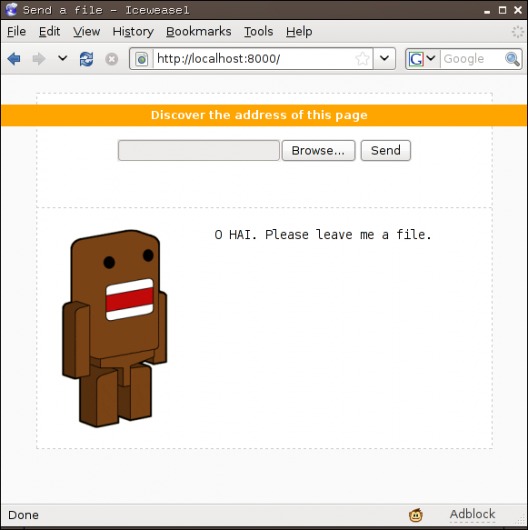The width and height of the screenshot is (528, 530).
Task: Expand the address bar URL history dropdown
Action: pyautogui.click(x=384, y=58)
